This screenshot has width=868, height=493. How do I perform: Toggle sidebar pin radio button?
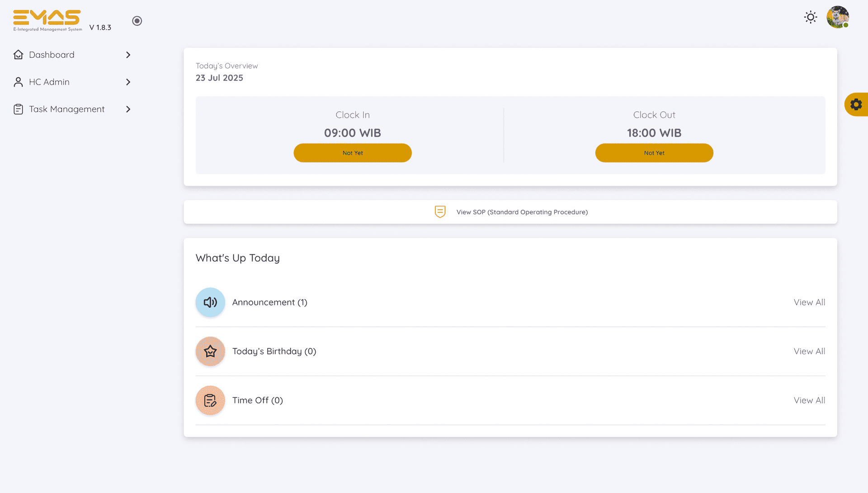[x=137, y=21]
